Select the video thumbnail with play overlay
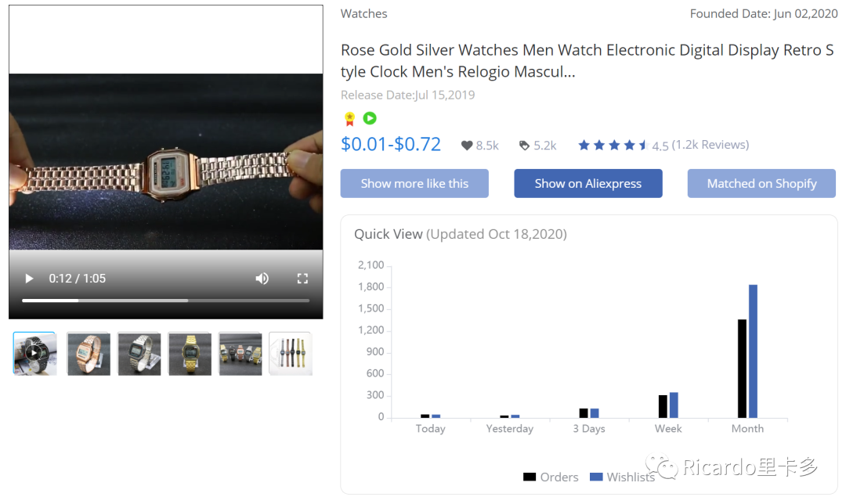This screenshot has width=846, height=504. (x=34, y=354)
